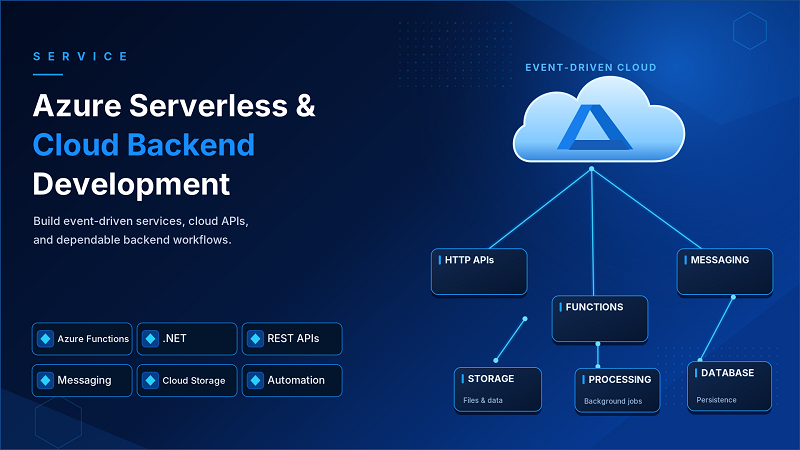
Task: Select the .NET chip
Action: [x=187, y=339]
